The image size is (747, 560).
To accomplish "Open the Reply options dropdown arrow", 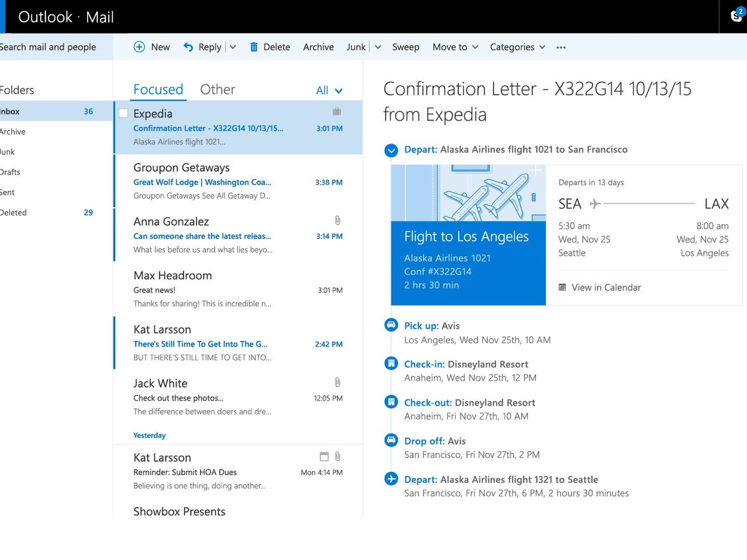I will click(x=233, y=47).
